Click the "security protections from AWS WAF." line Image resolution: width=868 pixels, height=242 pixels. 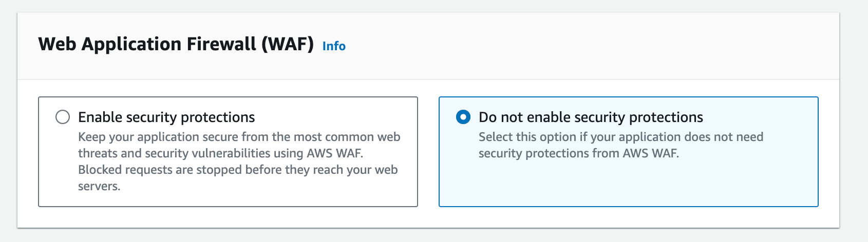[578, 153]
